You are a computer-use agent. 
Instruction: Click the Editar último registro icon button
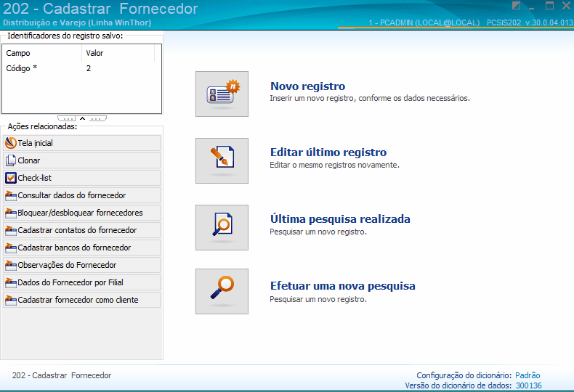(222, 160)
